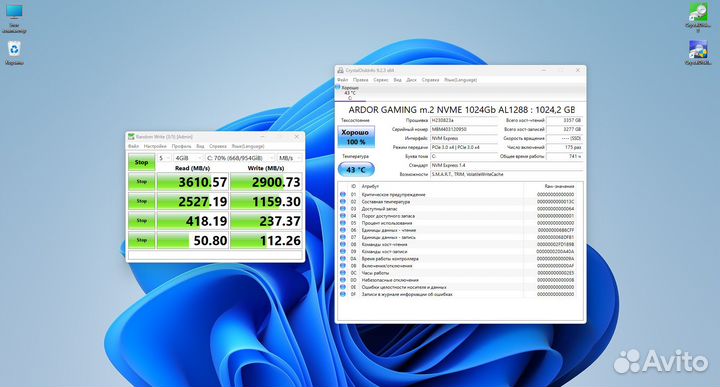Click the Режим передачи field with PCIe 3.0 x4
Image resolution: width=720 pixels, height=387 pixels.
point(464,147)
